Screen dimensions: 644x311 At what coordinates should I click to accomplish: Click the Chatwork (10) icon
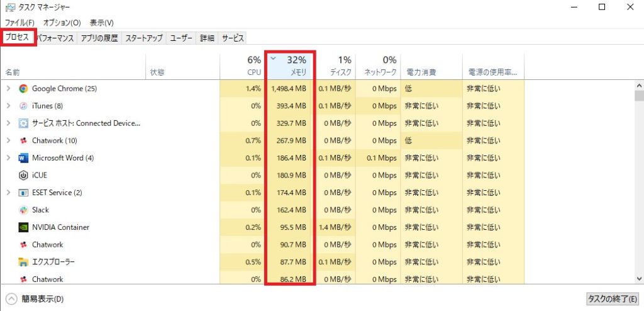pyautogui.click(x=23, y=140)
